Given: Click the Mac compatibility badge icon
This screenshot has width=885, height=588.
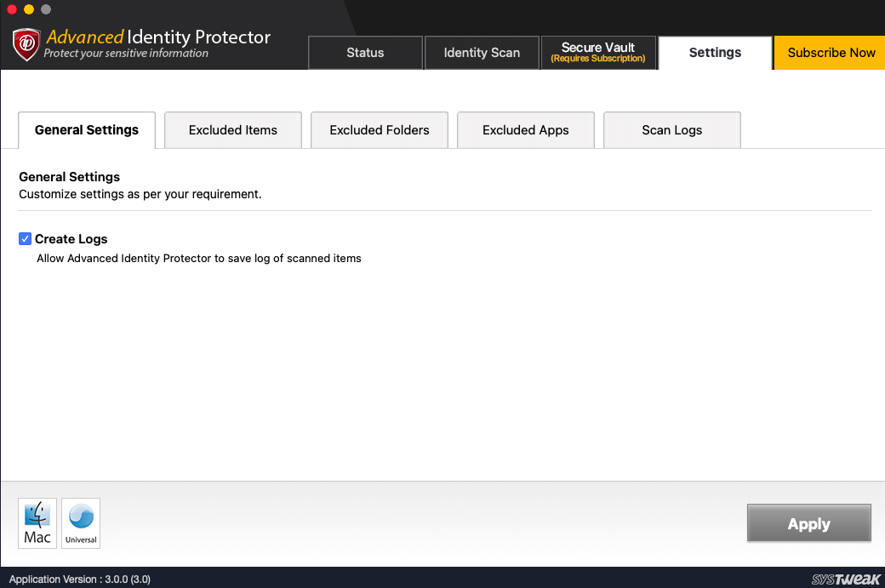Looking at the screenshot, I should [37, 523].
